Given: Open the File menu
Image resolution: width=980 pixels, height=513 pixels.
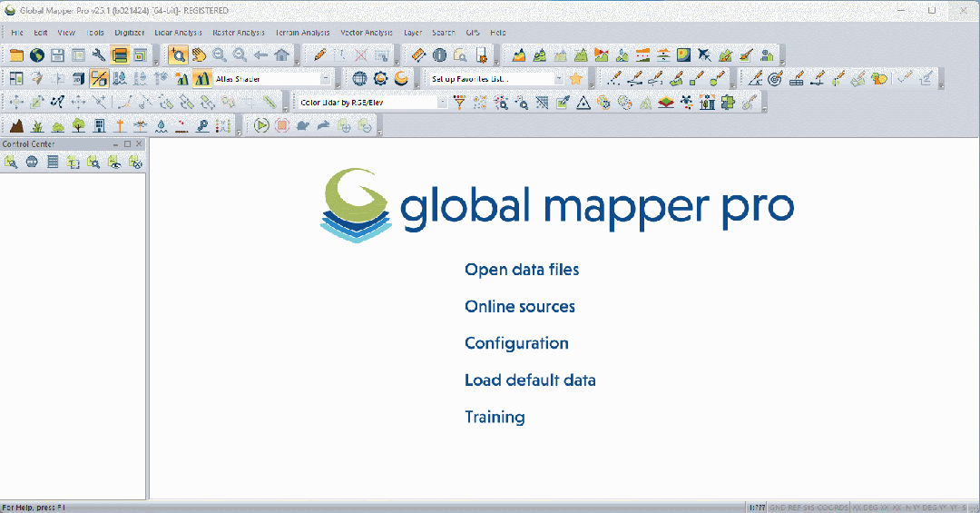Looking at the screenshot, I should 17,33.
